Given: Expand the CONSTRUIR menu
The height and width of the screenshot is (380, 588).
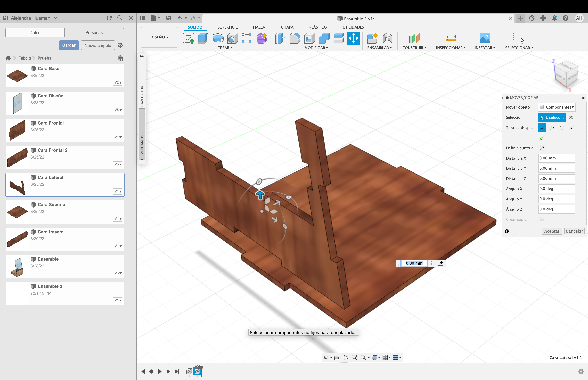Looking at the screenshot, I should (414, 48).
